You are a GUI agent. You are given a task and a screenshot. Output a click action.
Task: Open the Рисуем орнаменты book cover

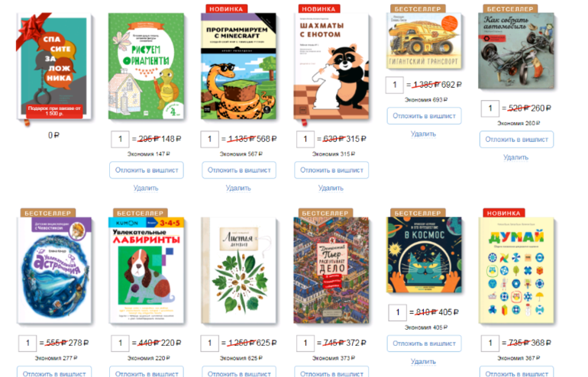(146, 66)
